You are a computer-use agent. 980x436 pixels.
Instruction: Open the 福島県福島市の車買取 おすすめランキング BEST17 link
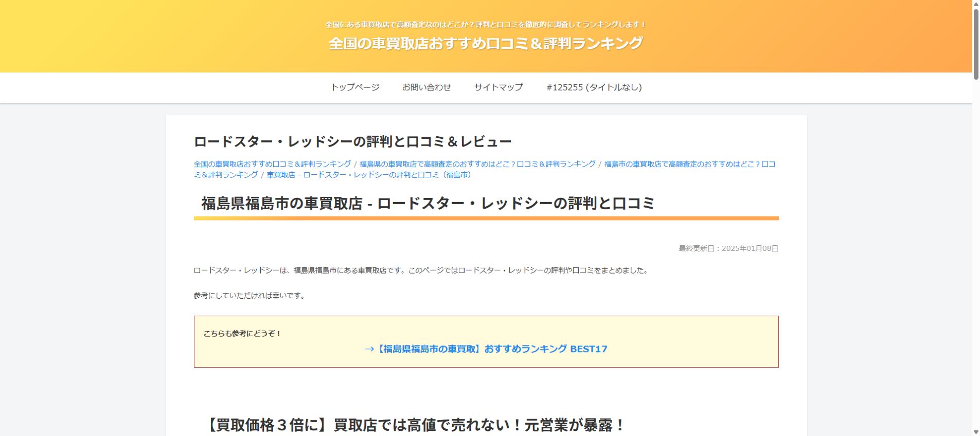coord(486,349)
